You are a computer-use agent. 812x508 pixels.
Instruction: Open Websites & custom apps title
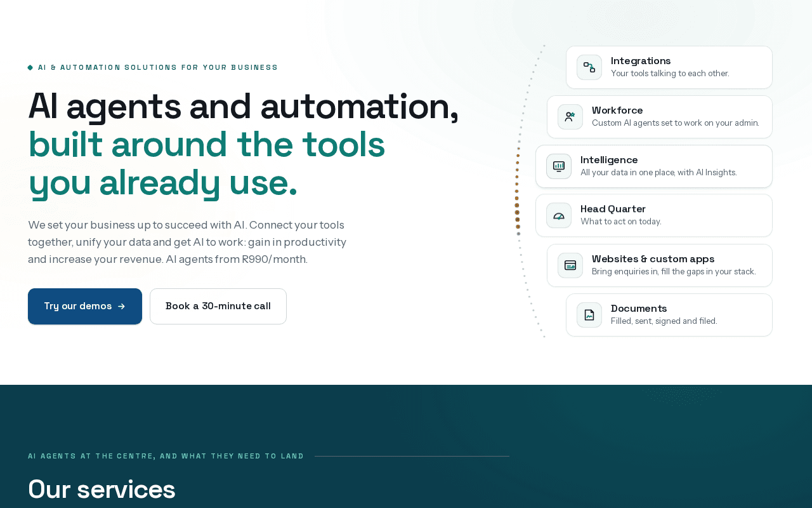[653, 259]
